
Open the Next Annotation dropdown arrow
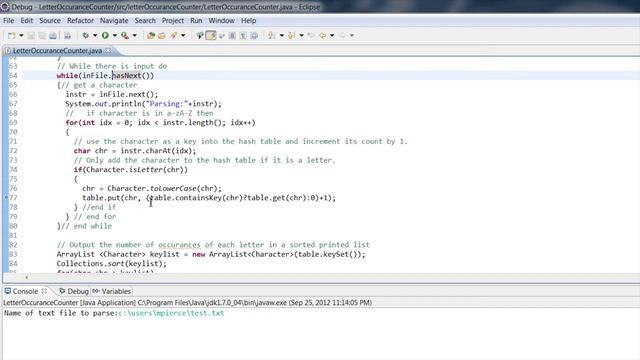click(281, 36)
